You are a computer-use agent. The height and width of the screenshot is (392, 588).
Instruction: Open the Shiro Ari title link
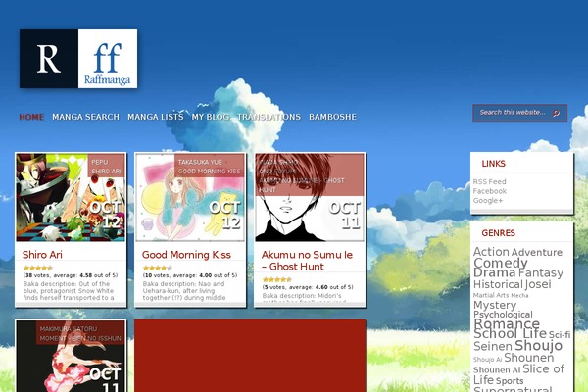[42, 255]
